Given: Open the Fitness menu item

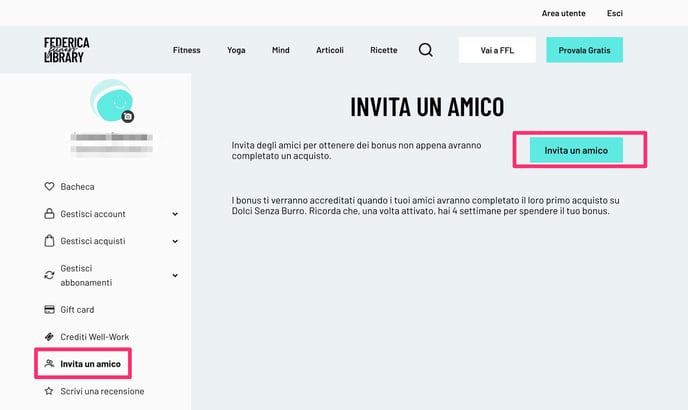Looking at the screenshot, I should pyautogui.click(x=186, y=50).
